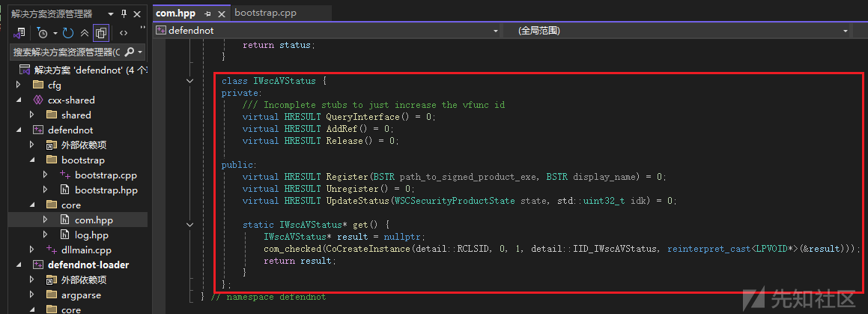The width and height of the screenshot is (868, 314).
Task: Click the Collapse All double-chevron icon
Action: 84,33
